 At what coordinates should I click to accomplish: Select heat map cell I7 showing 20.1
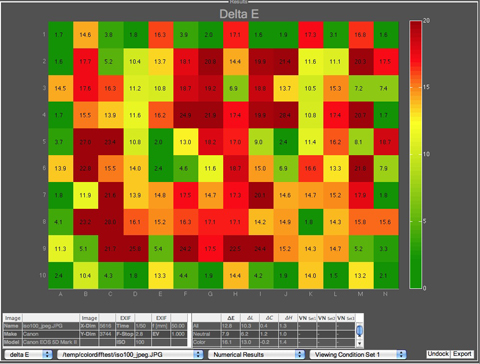(261, 195)
